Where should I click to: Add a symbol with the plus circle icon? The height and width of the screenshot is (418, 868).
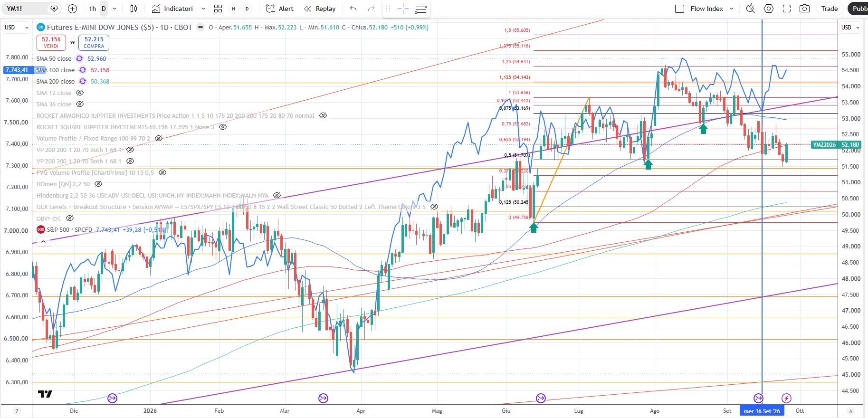click(x=72, y=9)
